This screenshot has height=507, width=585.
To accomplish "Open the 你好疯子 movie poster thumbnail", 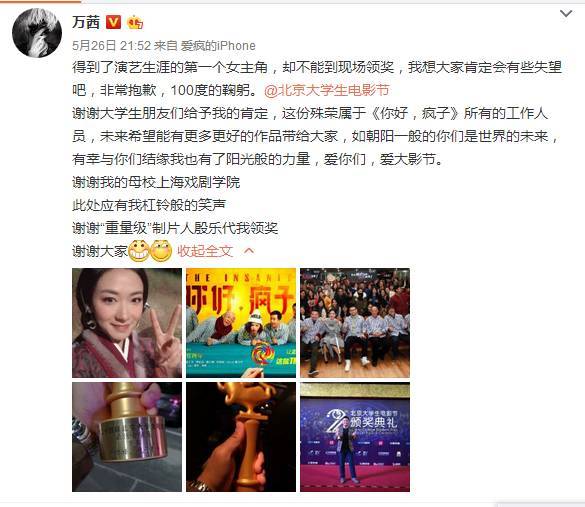I will pos(241,323).
